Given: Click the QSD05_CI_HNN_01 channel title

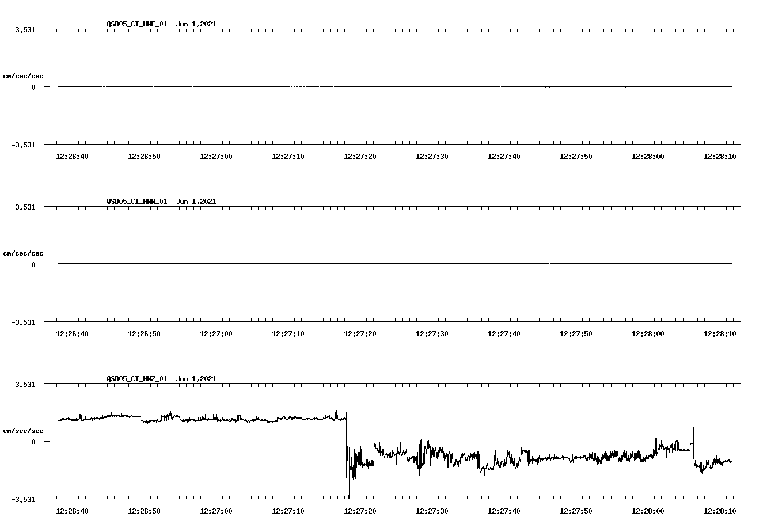Looking at the screenshot, I should [137, 202].
